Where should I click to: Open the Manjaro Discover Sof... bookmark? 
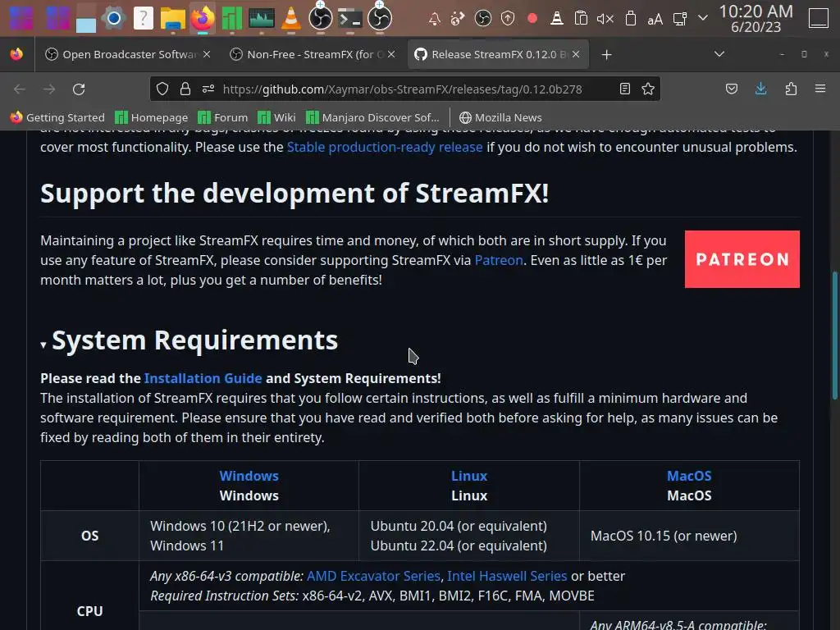pyautogui.click(x=372, y=117)
